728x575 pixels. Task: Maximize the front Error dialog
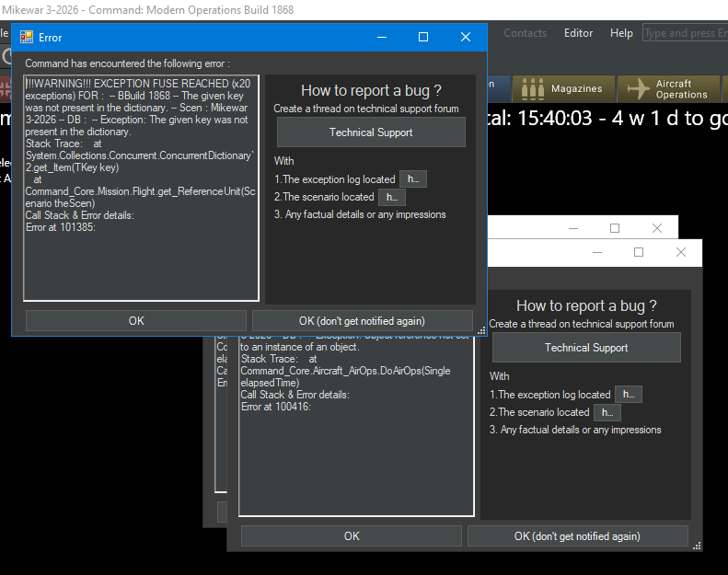tap(423, 37)
